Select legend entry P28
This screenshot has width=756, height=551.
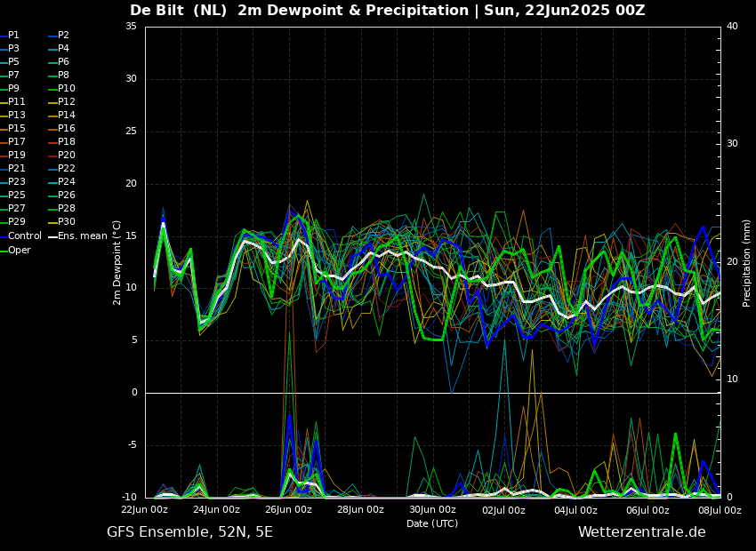pyautogui.click(x=61, y=209)
